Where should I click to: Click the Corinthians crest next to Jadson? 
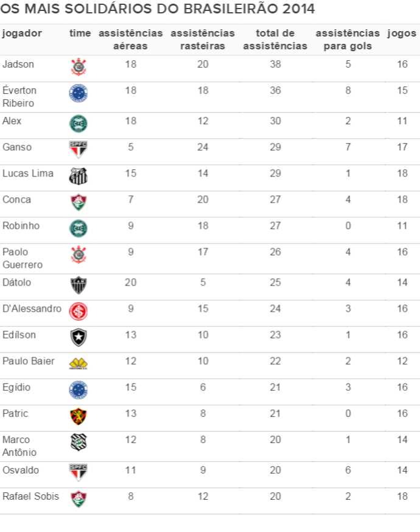(x=79, y=67)
